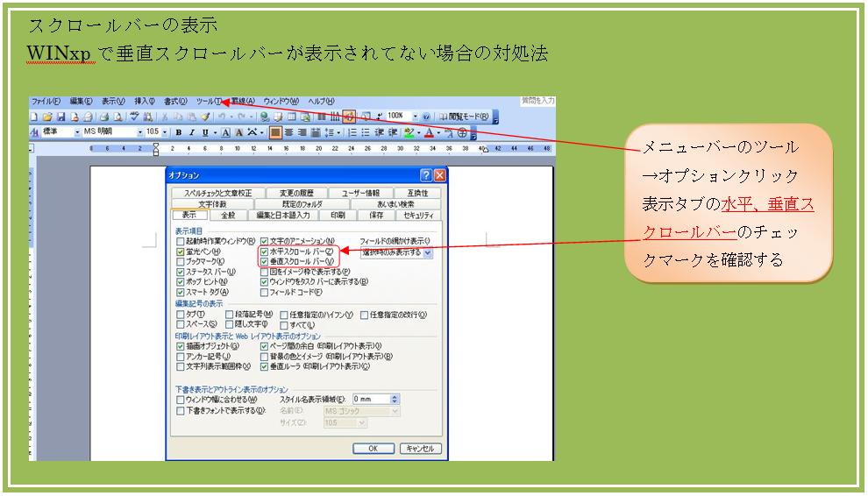This screenshot has height=496, width=868.
Task: Open the font color dropdown arrow
Action: click(x=438, y=132)
